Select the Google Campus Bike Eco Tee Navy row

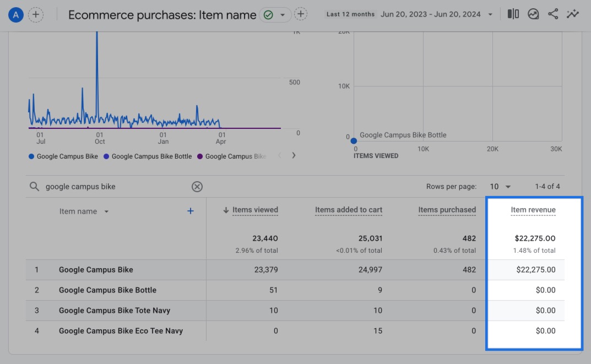[121, 331]
